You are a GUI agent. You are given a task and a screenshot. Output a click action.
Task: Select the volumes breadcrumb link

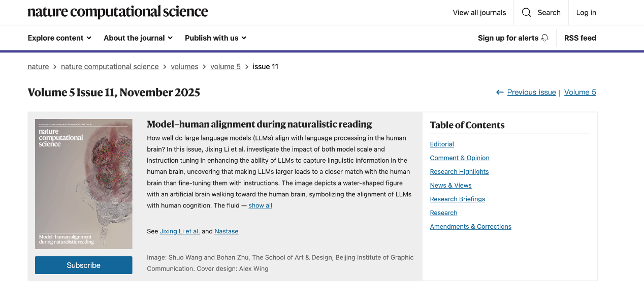coord(184,67)
